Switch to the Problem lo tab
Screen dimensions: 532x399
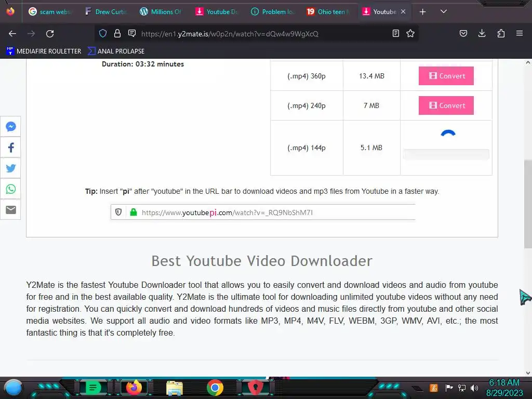click(x=273, y=11)
